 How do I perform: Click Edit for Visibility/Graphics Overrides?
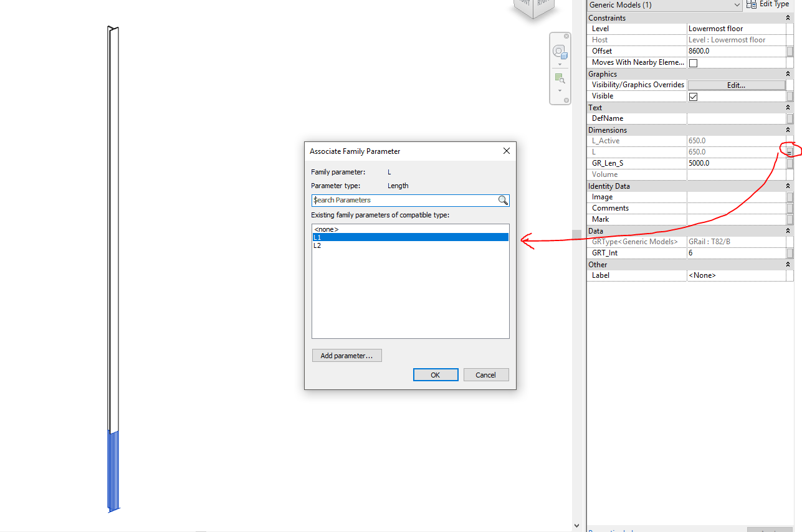(736, 85)
